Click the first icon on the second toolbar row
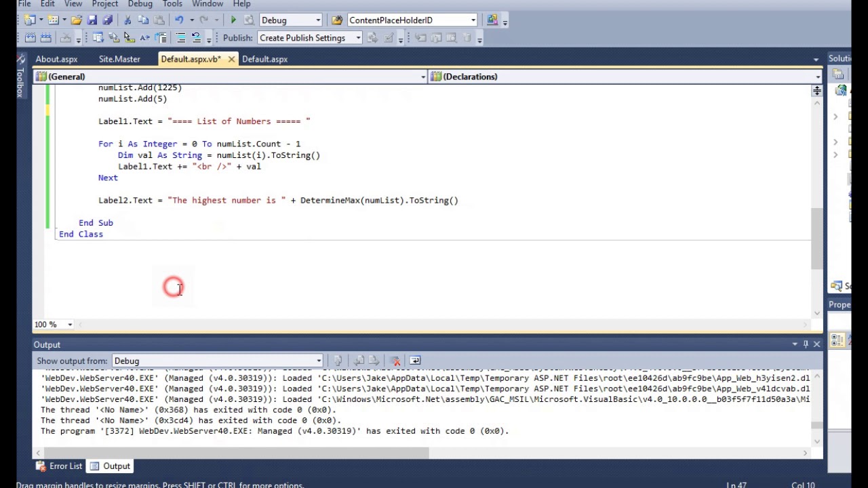 (31, 38)
